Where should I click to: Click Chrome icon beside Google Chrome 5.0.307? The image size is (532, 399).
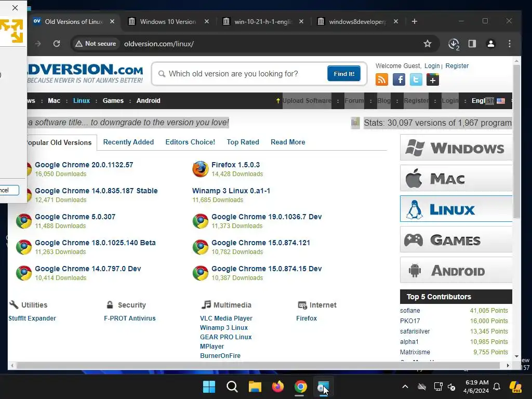click(x=24, y=221)
